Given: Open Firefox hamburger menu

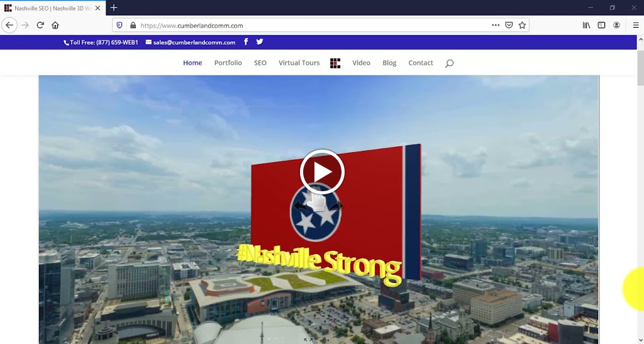Looking at the screenshot, I should pos(635,25).
